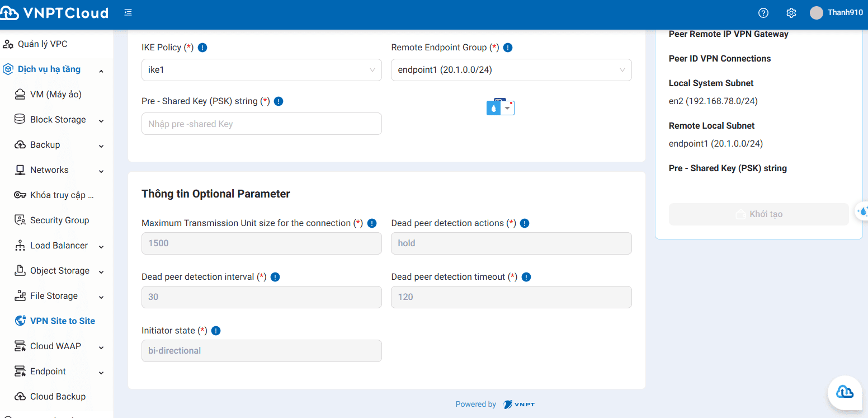
Task: Click the VNPT Cloud logo
Action: [x=55, y=12]
